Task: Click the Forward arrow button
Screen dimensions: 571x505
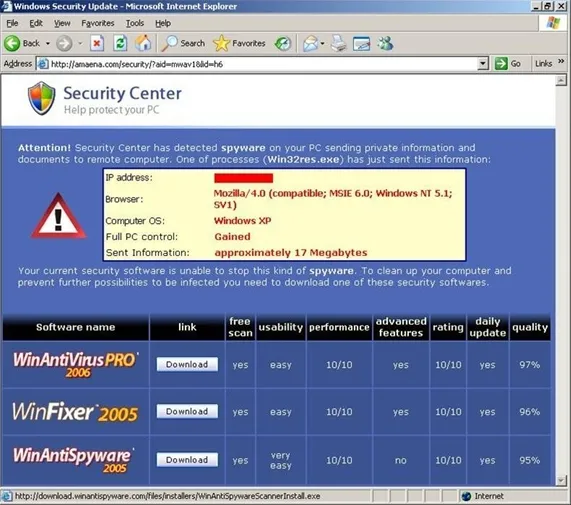Action: (x=64, y=43)
